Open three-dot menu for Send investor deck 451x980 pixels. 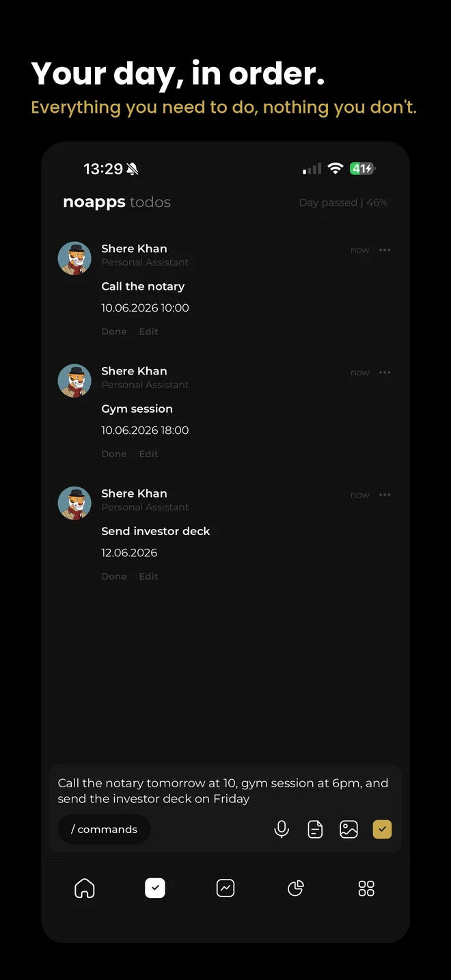coord(385,495)
